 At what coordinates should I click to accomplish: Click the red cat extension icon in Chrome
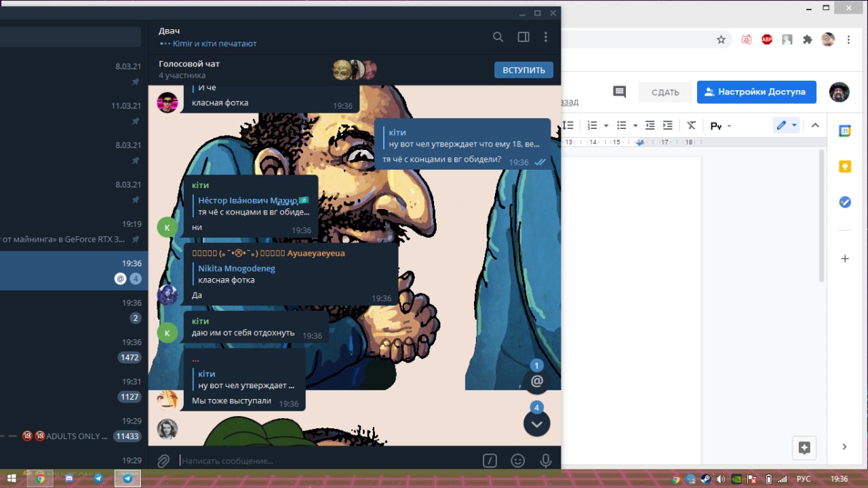pos(747,40)
